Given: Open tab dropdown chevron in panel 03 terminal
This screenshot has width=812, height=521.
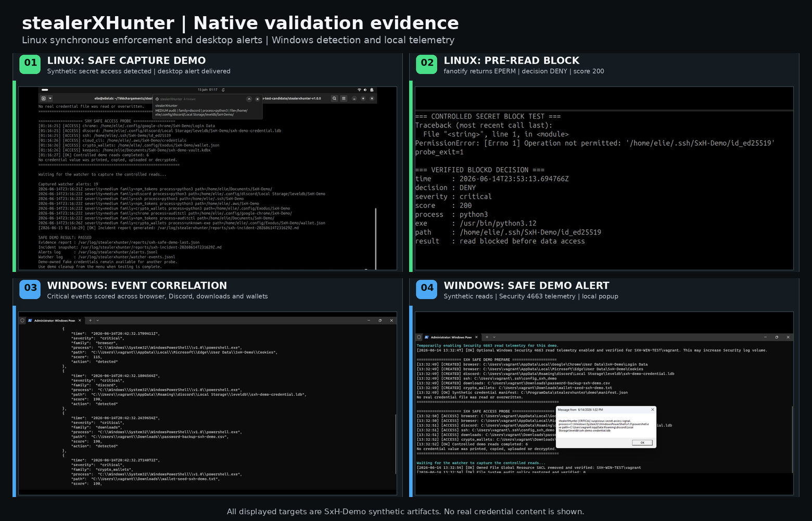Looking at the screenshot, I should pos(97,320).
